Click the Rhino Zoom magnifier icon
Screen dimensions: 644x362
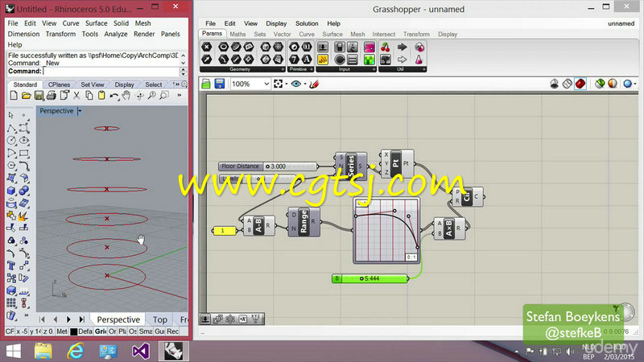coord(151,96)
